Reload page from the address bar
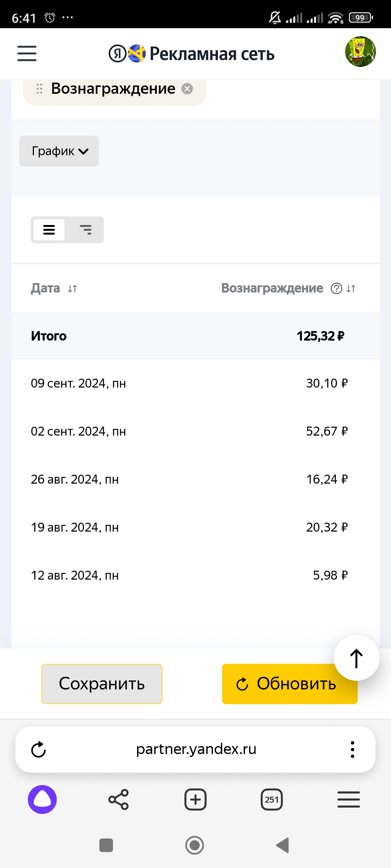 pos(38,749)
